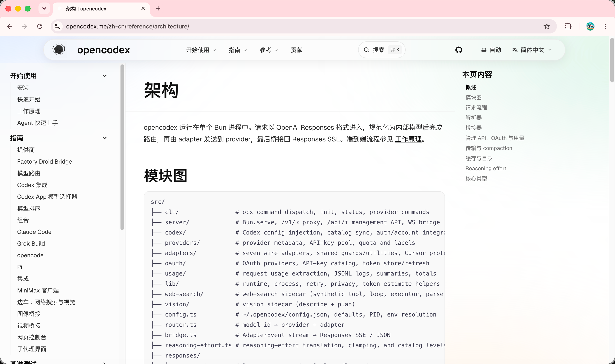The height and width of the screenshot is (364, 615).
Task: Jump to 概述 in page contents
Action: pyautogui.click(x=471, y=87)
